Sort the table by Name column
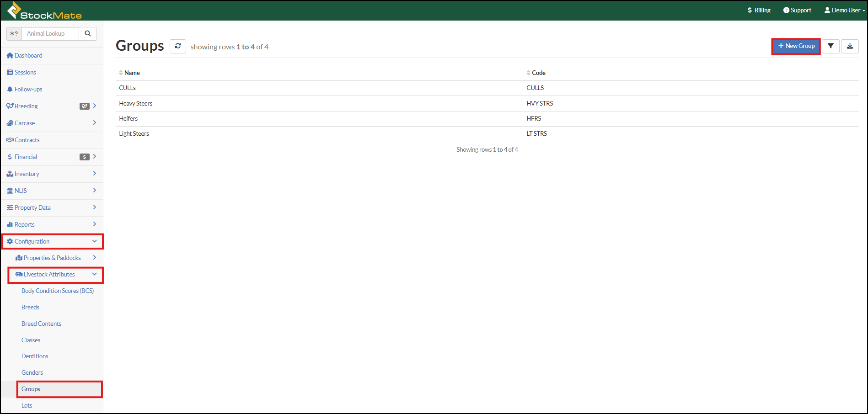 pos(132,73)
